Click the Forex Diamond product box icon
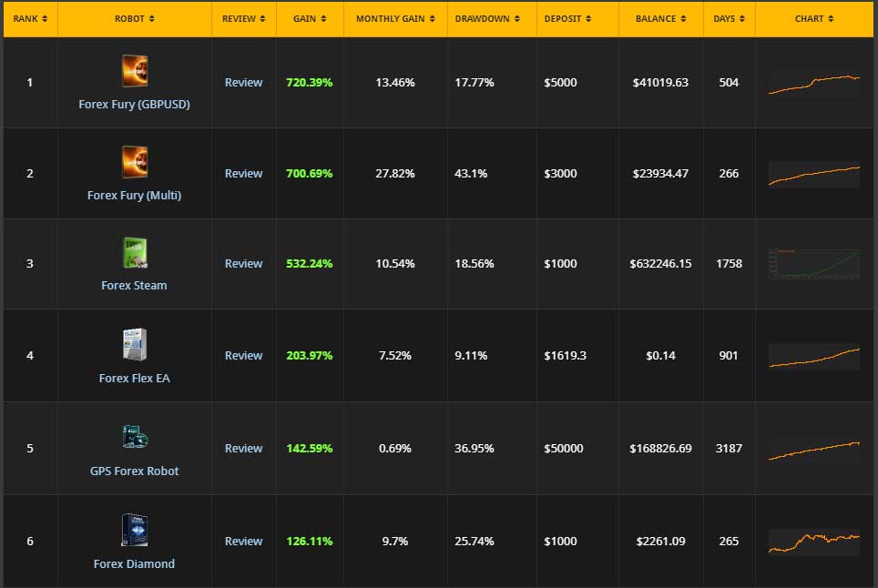878x588 pixels. coord(135,531)
